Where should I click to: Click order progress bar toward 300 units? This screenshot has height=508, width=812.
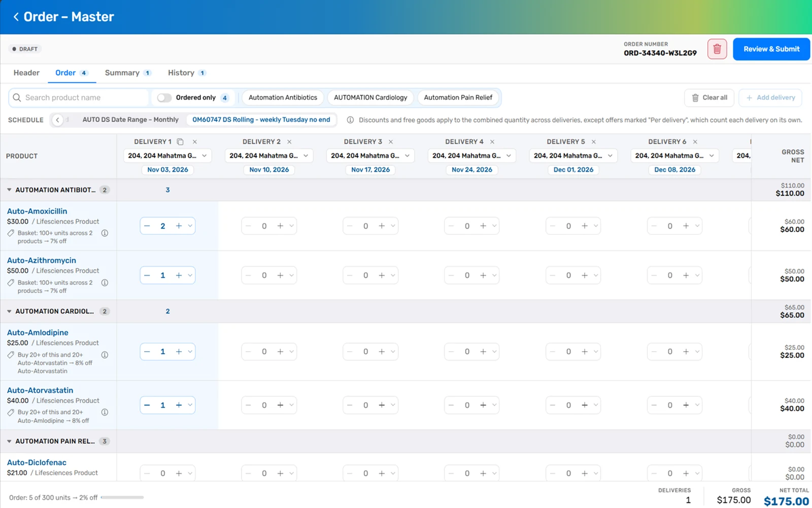(x=122, y=498)
